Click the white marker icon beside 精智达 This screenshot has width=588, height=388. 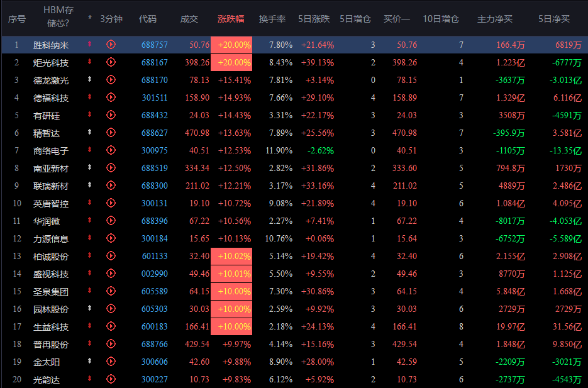point(90,132)
